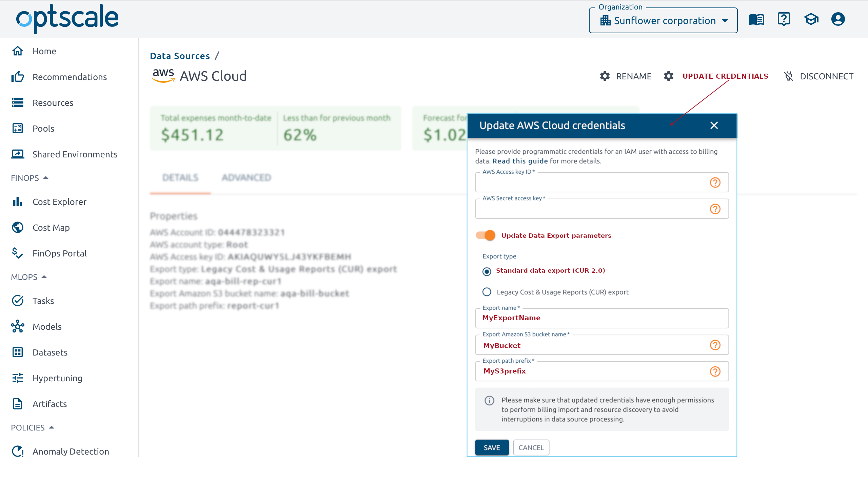Select Legacy Cost & Usage Reports radio

click(487, 292)
